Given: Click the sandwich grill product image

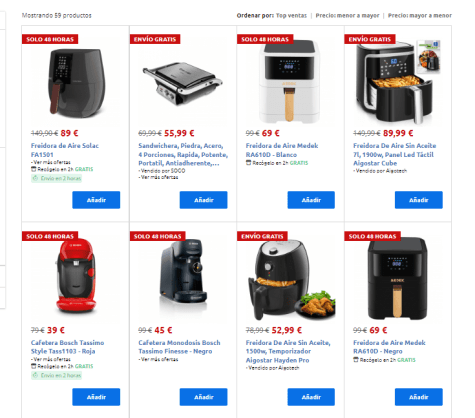Looking at the screenshot, I should tap(183, 83).
